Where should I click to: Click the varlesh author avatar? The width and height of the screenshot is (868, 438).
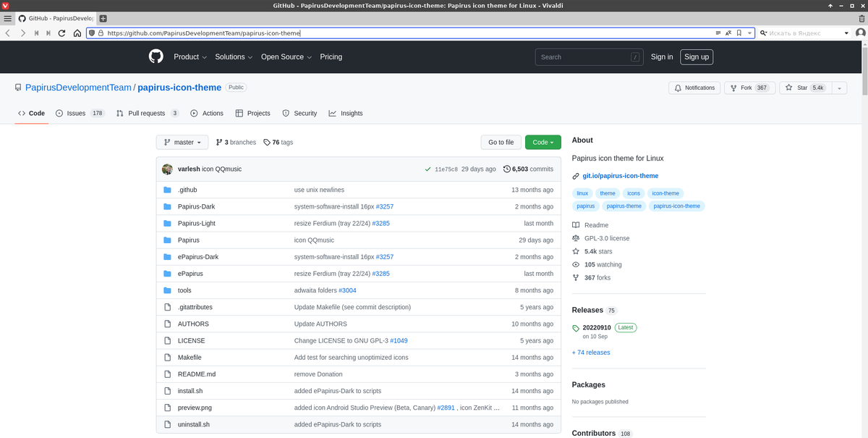(167, 169)
